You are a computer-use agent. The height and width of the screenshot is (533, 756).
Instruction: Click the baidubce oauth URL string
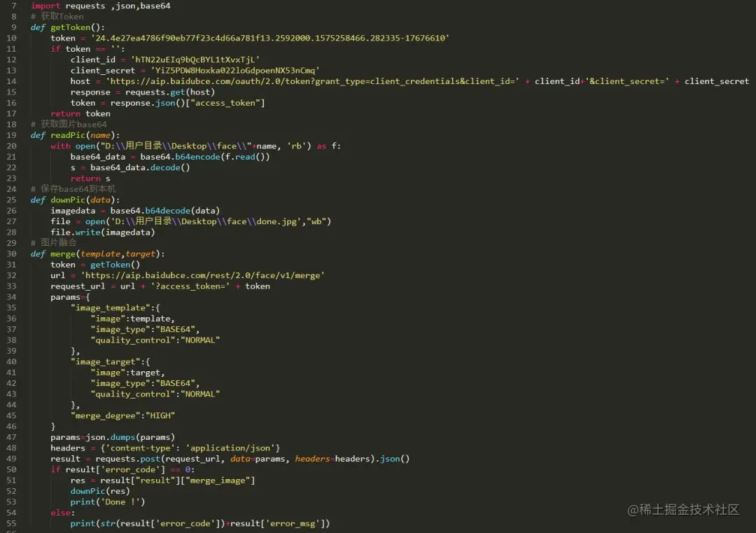coord(312,81)
